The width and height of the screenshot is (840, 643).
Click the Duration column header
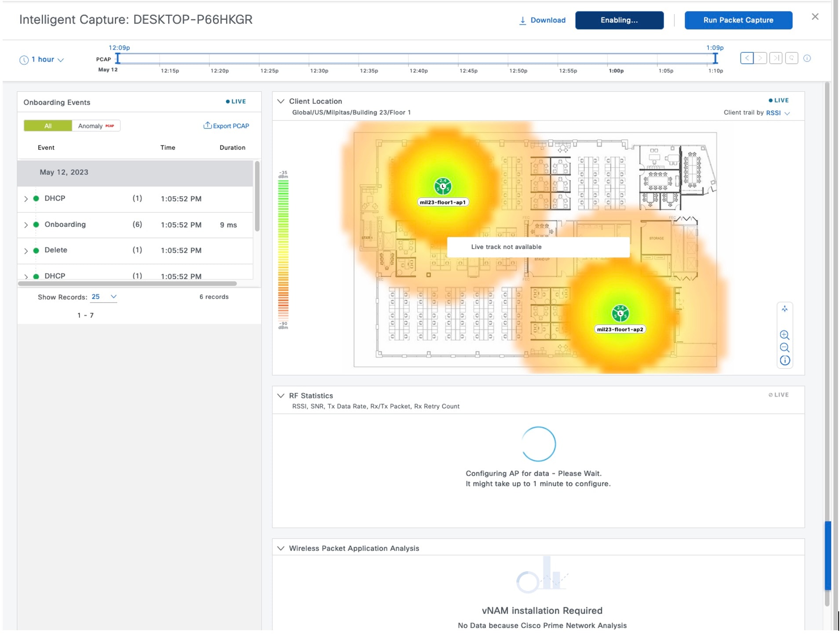233,148
